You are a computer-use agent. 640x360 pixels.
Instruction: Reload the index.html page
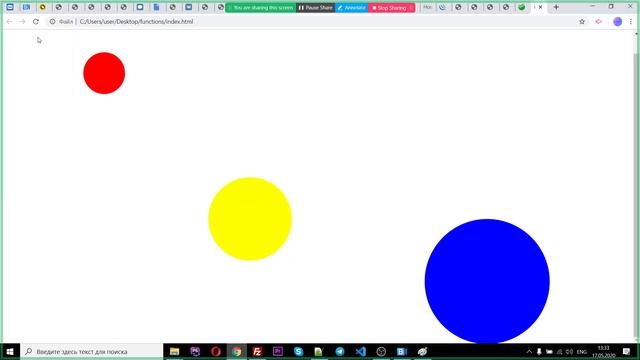pos(36,22)
